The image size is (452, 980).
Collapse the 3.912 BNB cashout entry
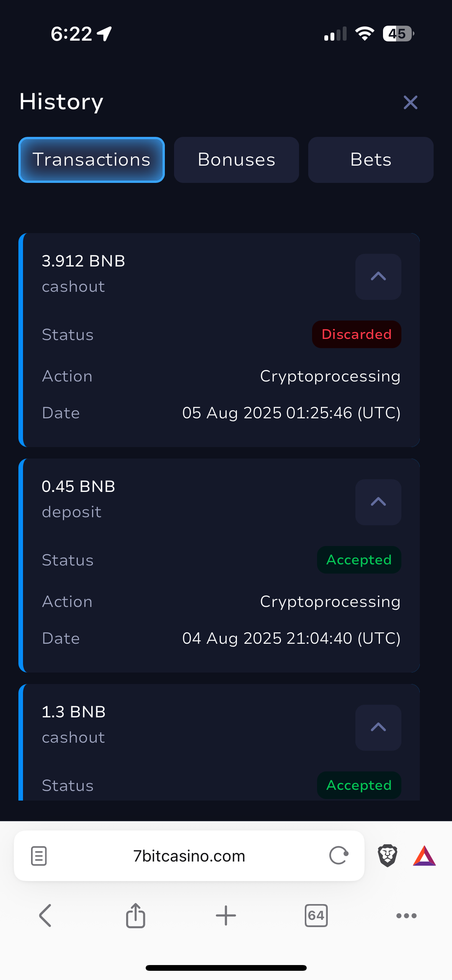point(378,276)
